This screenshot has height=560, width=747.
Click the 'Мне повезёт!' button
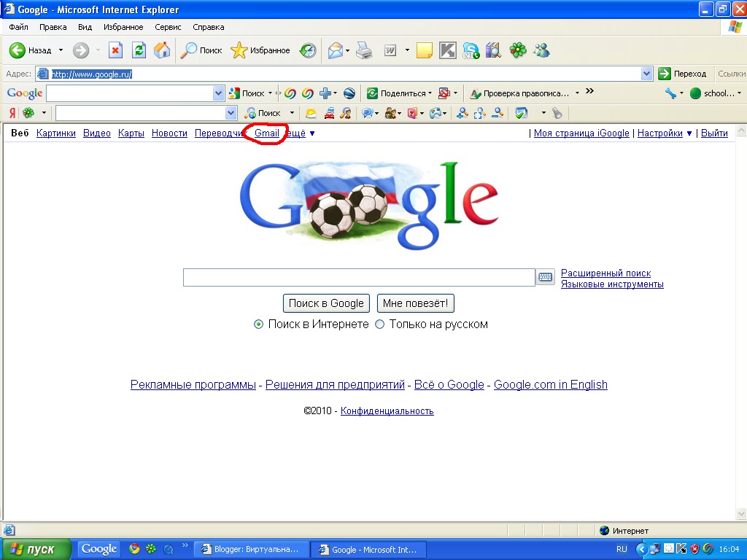pyautogui.click(x=415, y=303)
